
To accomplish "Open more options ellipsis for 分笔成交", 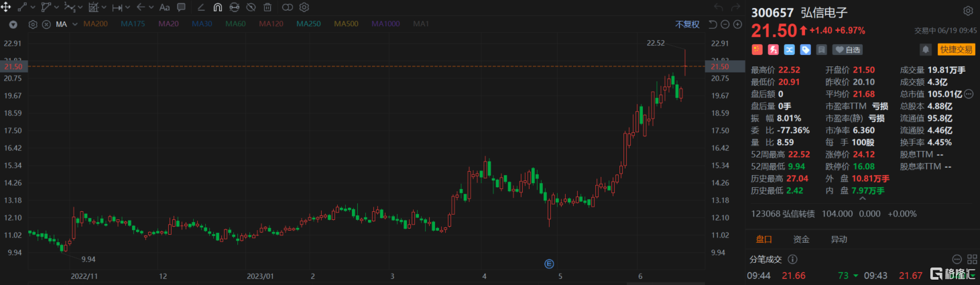I will click(956, 259).
